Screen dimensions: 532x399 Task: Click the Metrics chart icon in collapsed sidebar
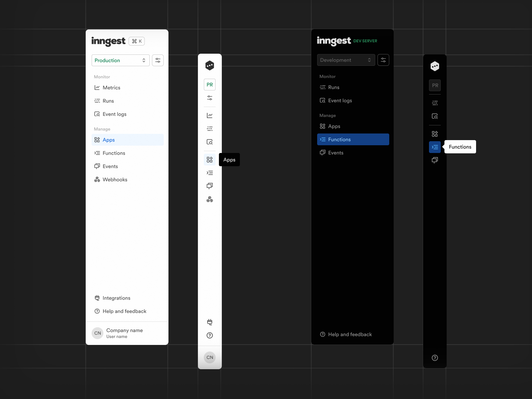[x=210, y=115]
